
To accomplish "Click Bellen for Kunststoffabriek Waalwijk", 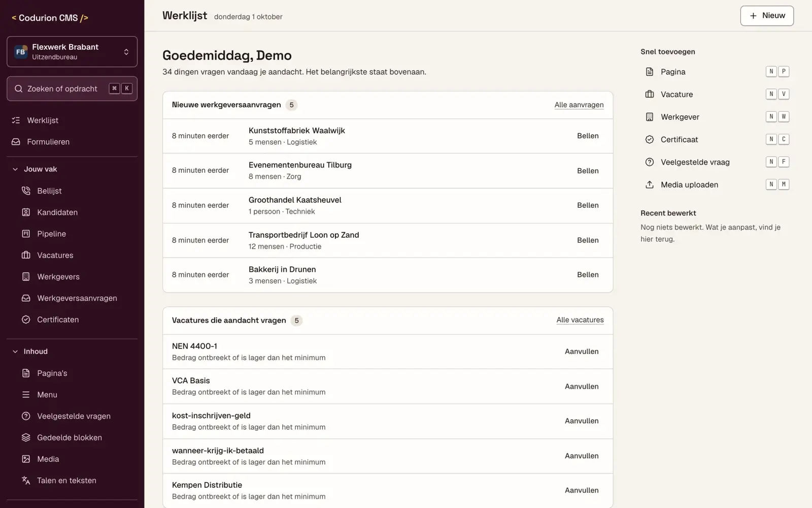I will [x=588, y=136].
